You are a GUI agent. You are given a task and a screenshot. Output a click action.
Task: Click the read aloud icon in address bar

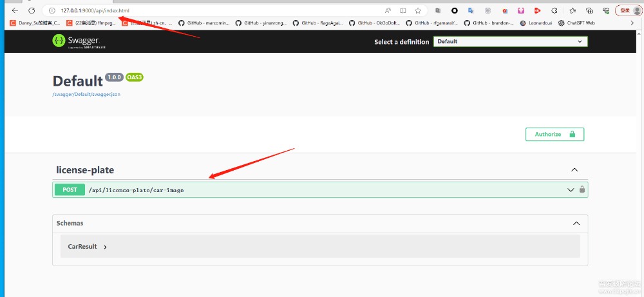(388, 10)
